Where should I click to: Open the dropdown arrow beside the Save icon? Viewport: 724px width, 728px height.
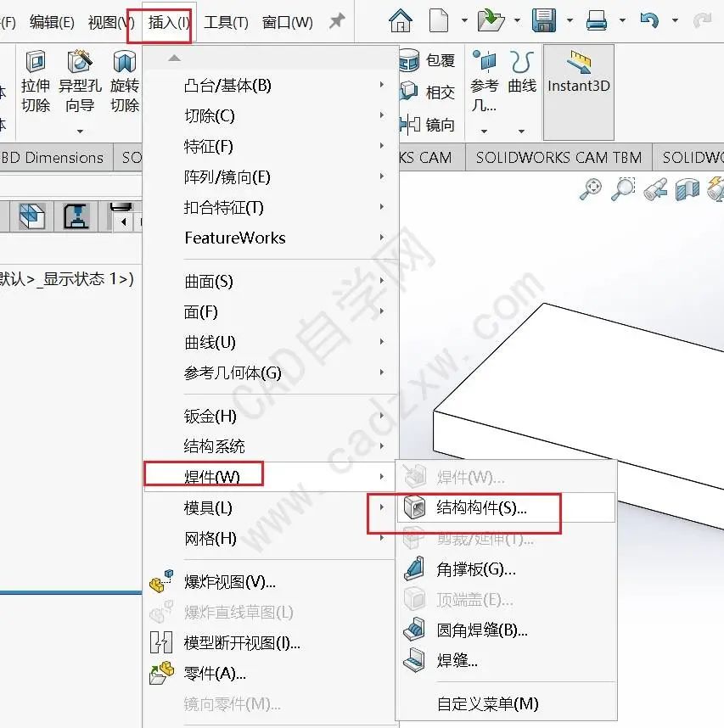(x=570, y=20)
